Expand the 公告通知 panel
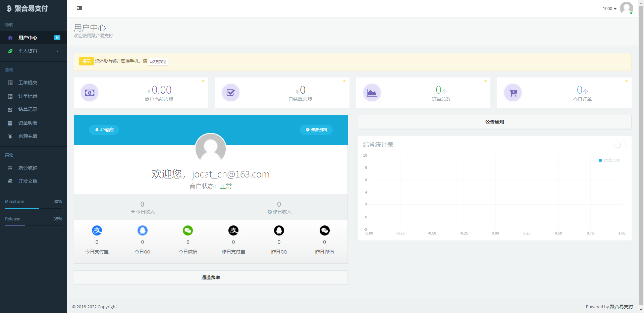This screenshot has height=313, width=644. click(x=495, y=122)
